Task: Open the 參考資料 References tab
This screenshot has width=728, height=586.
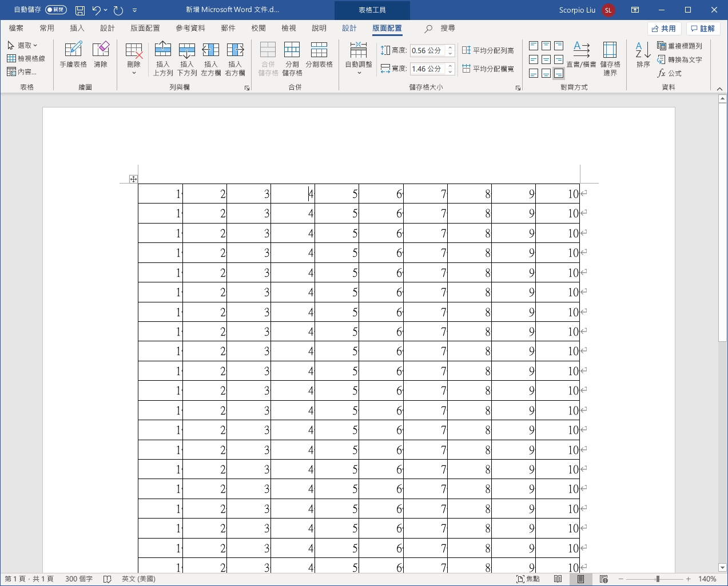Action: tap(190, 28)
